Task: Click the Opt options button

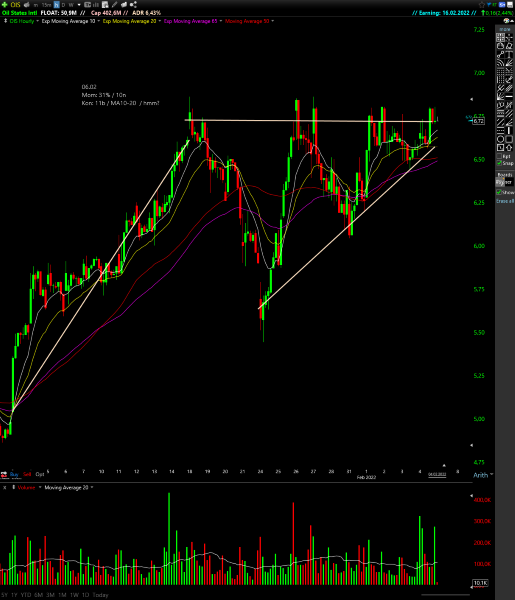Action: 40,474
